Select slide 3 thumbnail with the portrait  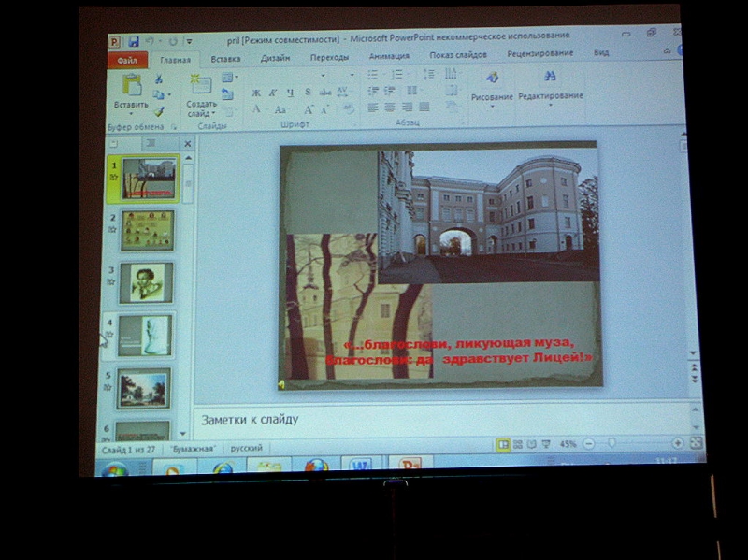pos(146,283)
